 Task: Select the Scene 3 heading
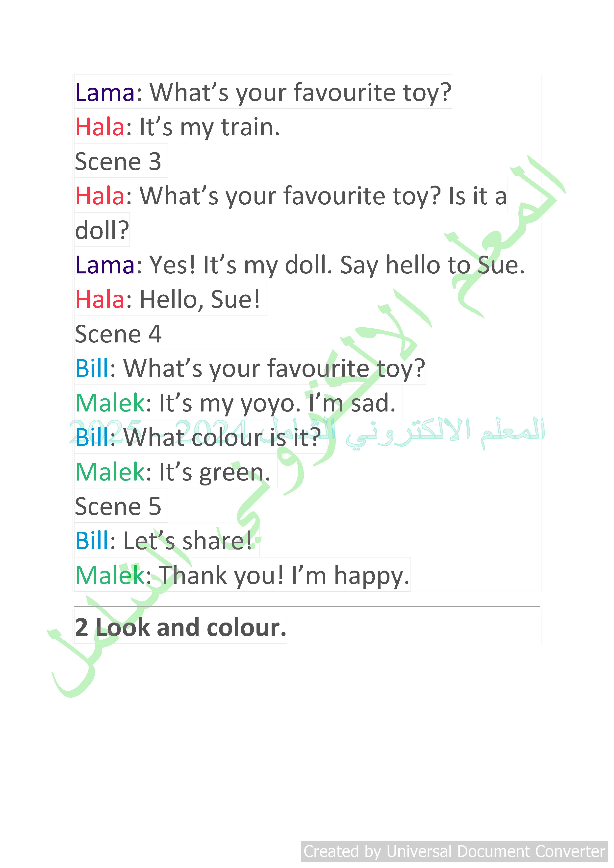[118, 161]
